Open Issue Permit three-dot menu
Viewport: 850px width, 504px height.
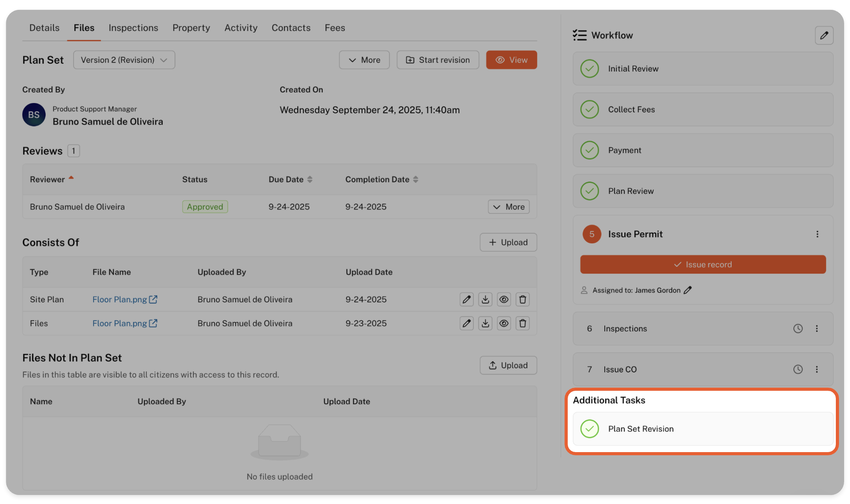pos(817,234)
